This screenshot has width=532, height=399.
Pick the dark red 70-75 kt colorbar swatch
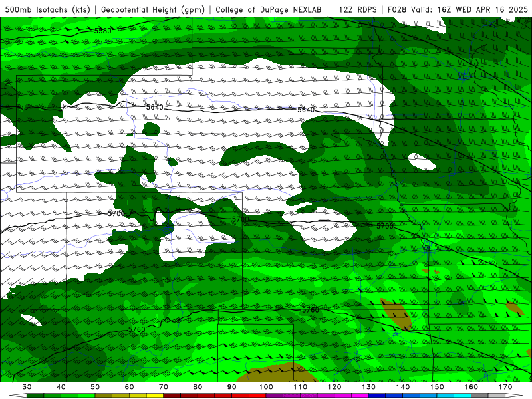pos(172,396)
